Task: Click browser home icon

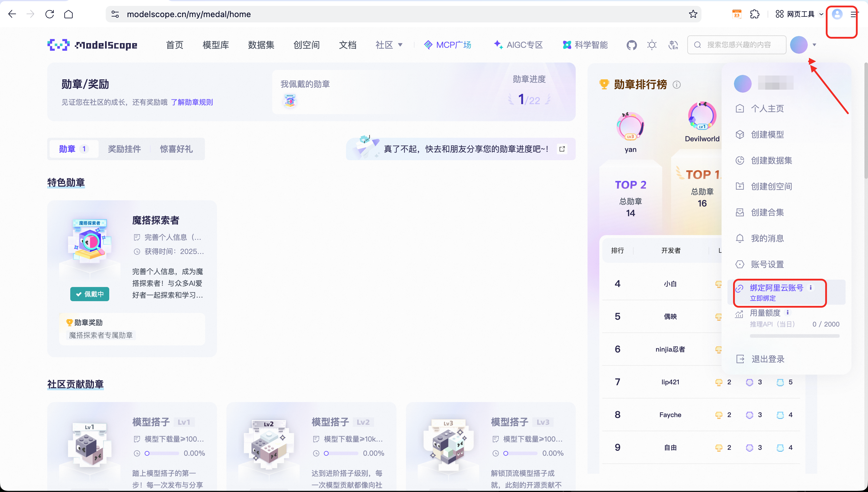Action: tap(68, 14)
